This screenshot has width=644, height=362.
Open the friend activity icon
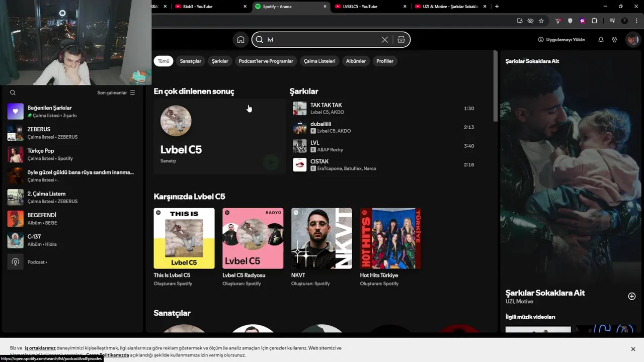click(x=614, y=40)
